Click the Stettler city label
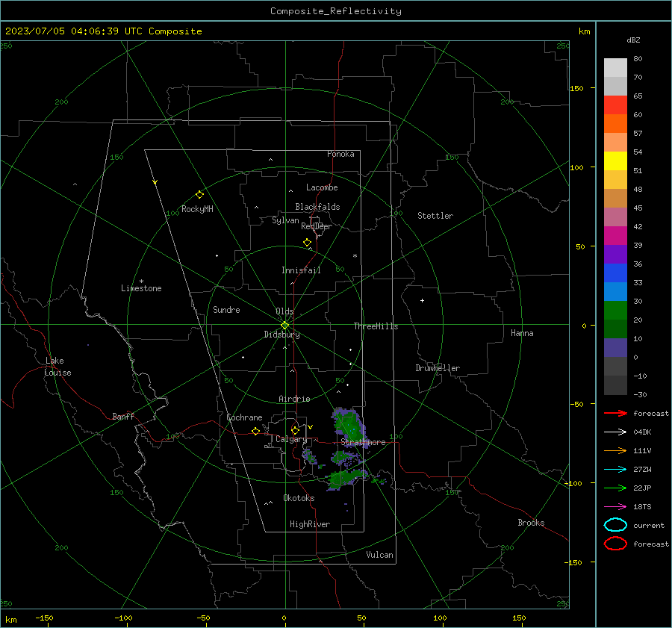This screenshot has width=672, height=628. click(x=435, y=216)
